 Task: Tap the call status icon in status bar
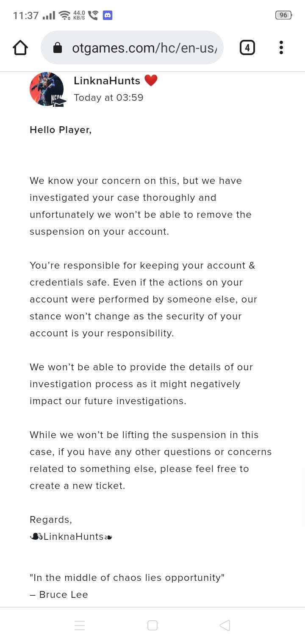[93, 15]
